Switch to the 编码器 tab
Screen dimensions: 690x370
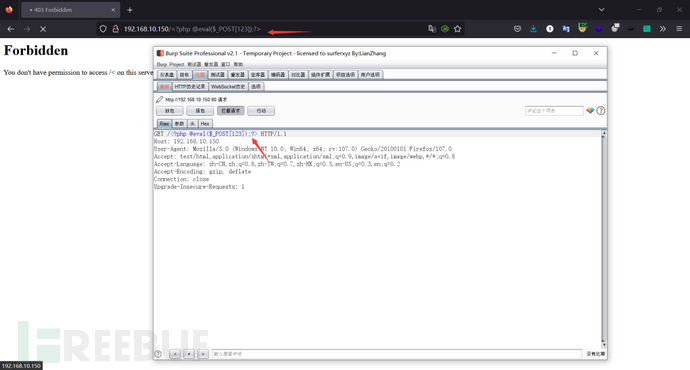point(278,75)
